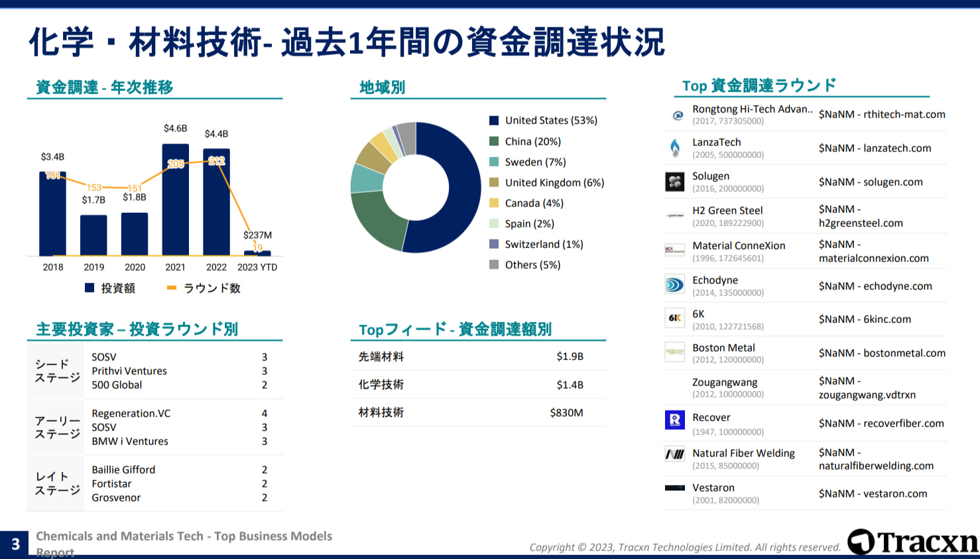This screenshot has width=980, height=559.
Task: Click the Vestaron company logo
Action: [675, 488]
